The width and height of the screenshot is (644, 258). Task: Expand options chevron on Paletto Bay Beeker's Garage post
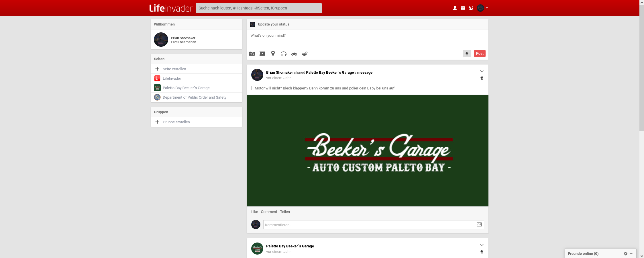(482, 245)
